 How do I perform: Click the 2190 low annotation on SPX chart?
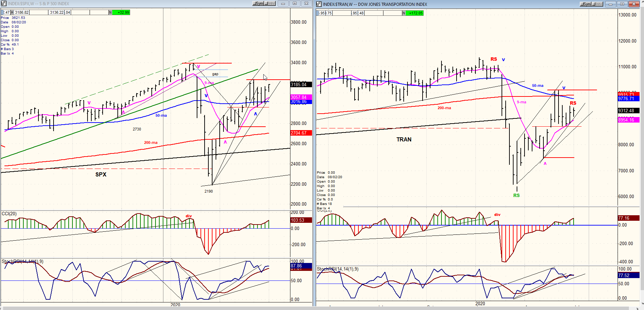pyautogui.click(x=209, y=191)
